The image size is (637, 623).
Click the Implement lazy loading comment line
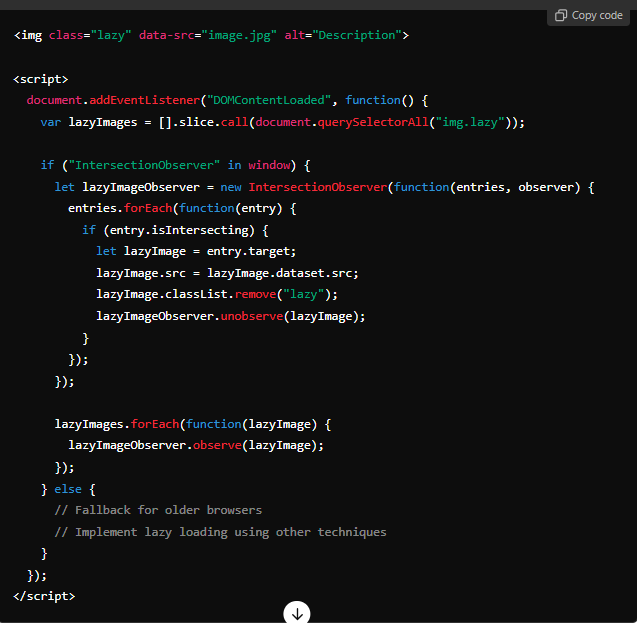pyautogui.click(x=221, y=532)
